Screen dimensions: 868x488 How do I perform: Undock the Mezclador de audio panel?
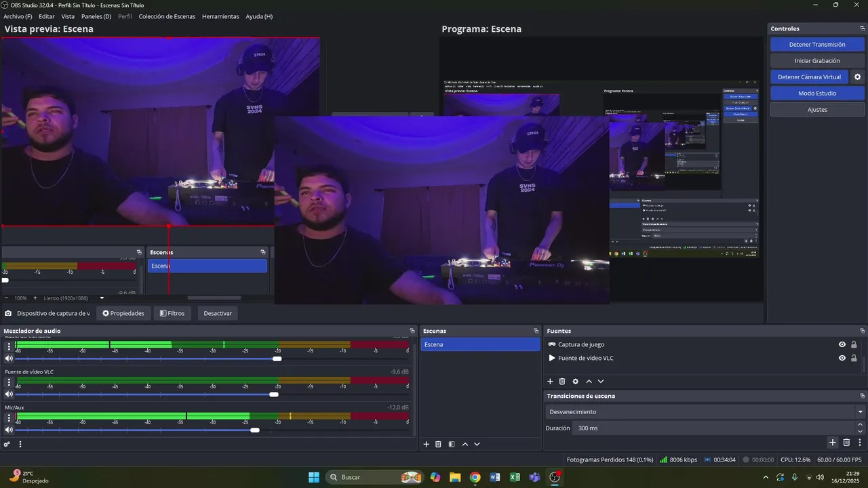tap(412, 331)
